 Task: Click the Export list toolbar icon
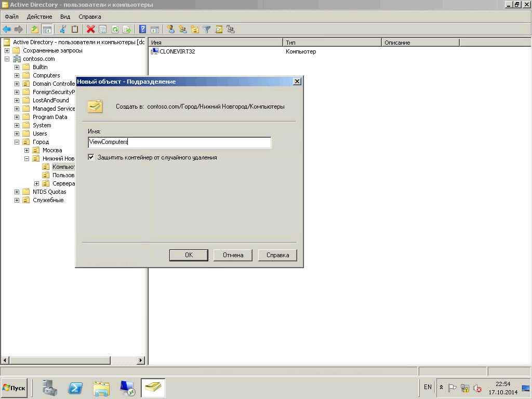click(127, 30)
